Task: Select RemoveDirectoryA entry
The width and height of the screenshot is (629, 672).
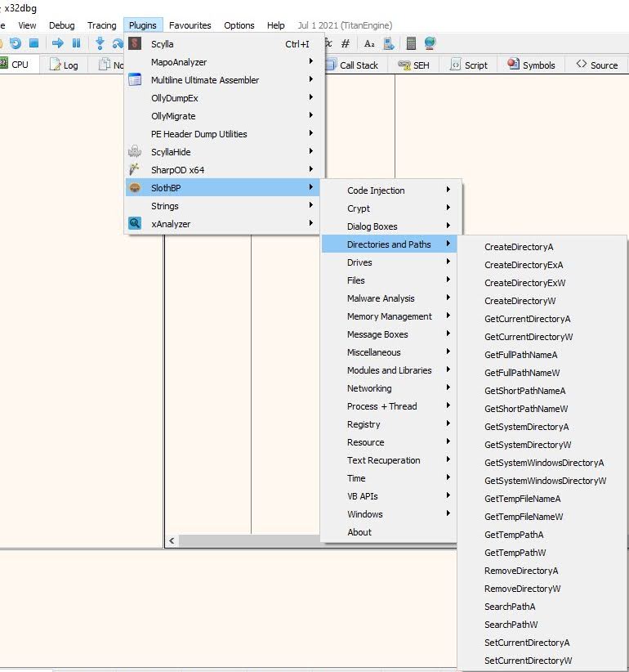Action: click(542, 571)
